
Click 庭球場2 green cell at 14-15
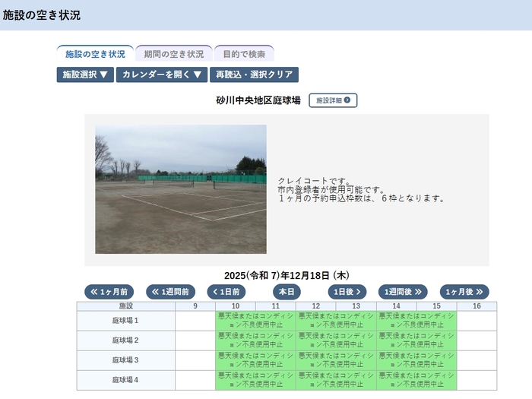[x=416, y=340]
